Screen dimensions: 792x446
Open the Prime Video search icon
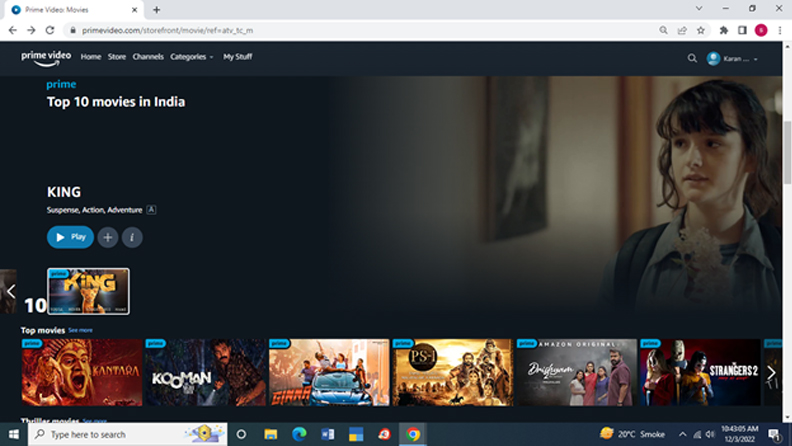pos(692,59)
